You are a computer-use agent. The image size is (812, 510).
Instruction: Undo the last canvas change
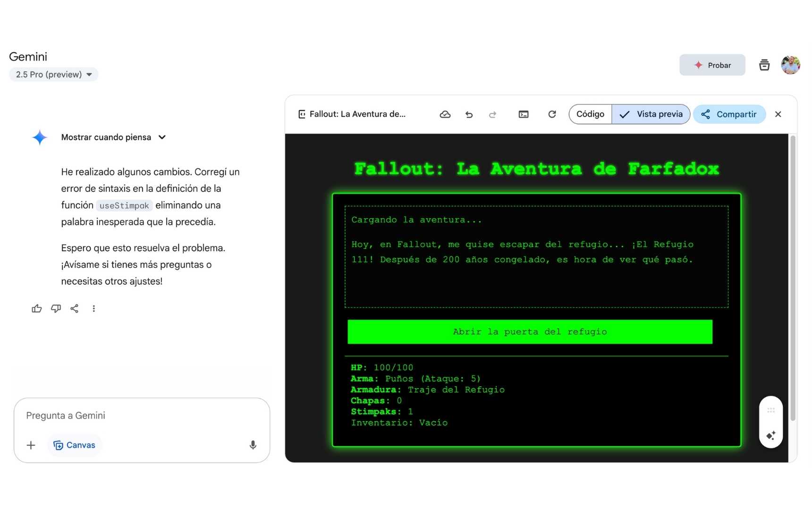click(469, 114)
